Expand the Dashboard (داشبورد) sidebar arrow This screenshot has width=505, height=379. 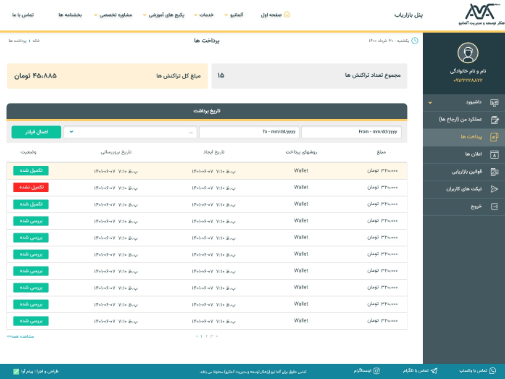(x=430, y=103)
